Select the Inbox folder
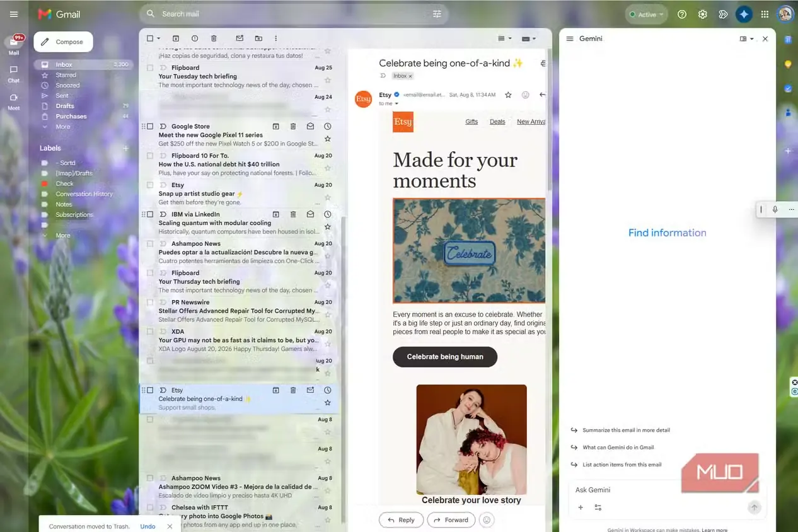The width and height of the screenshot is (798, 532). click(83, 64)
